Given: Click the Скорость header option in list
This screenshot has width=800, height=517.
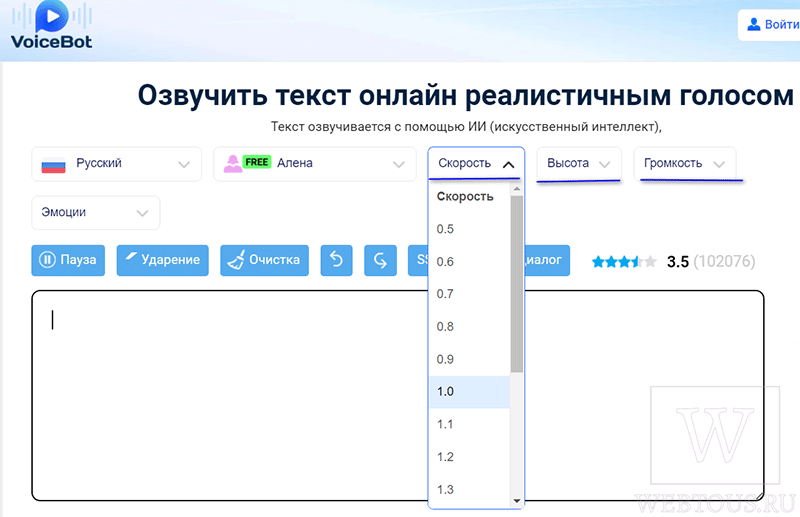Looking at the screenshot, I should click(469, 196).
